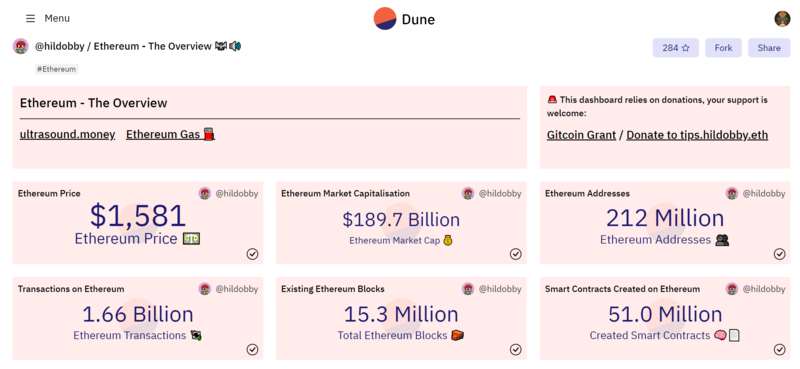
Task: Star the dashboard with the 284 button
Action: coord(676,47)
